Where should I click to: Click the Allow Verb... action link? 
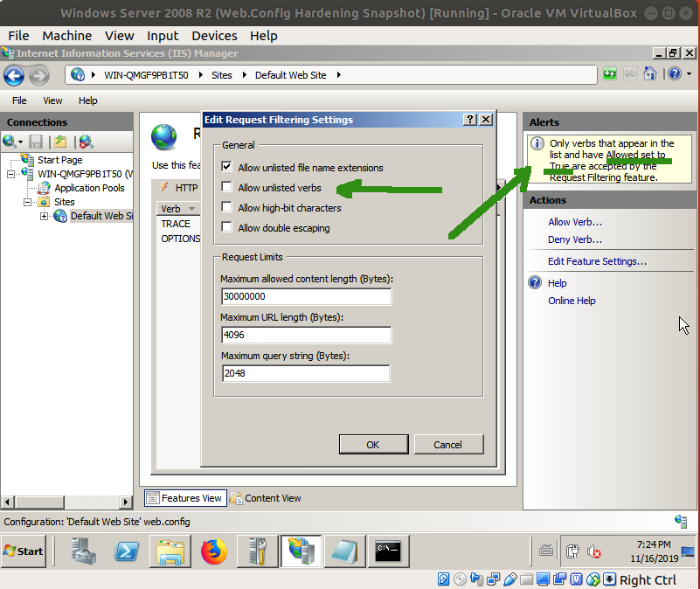pos(575,222)
